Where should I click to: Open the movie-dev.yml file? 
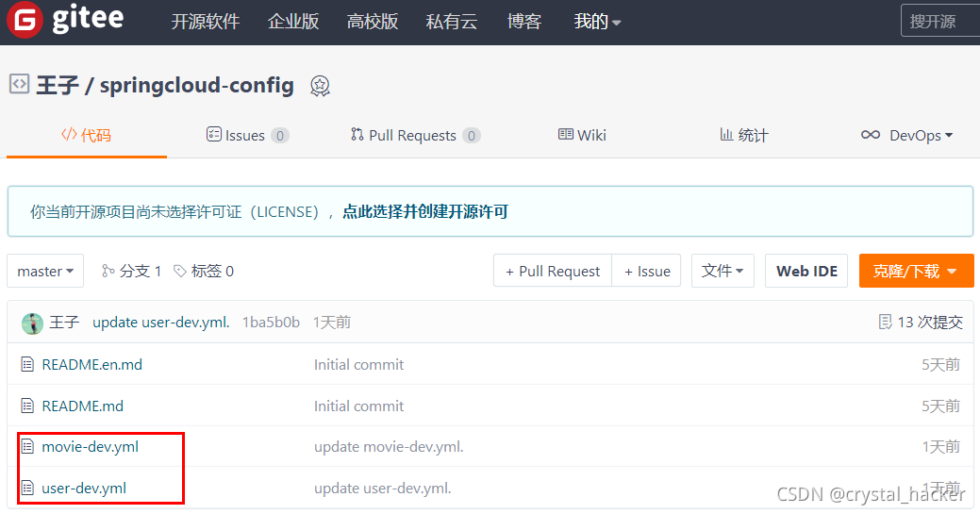coord(90,446)
